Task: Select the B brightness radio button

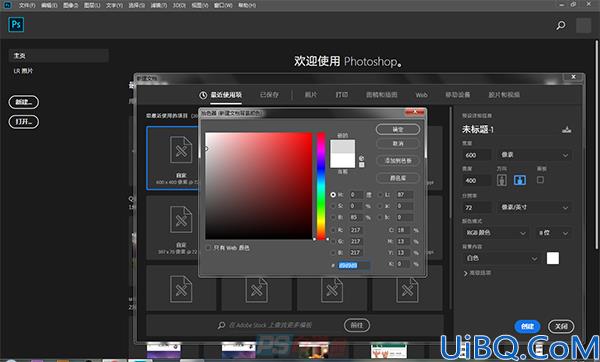Action: coord(333,217)
